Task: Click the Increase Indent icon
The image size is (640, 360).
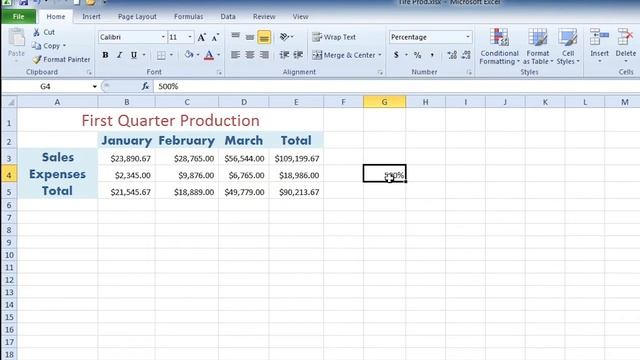Action: point(298,55)
